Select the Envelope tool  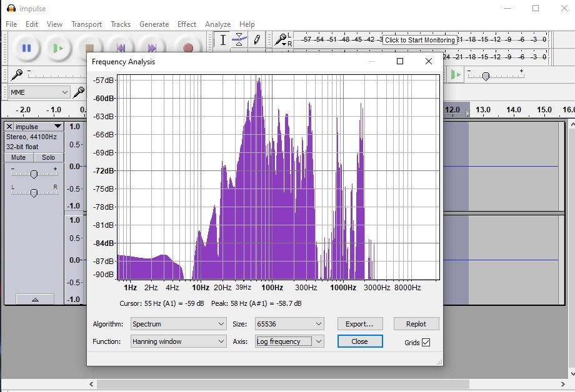pyautogui.click(x=239, y=39)
